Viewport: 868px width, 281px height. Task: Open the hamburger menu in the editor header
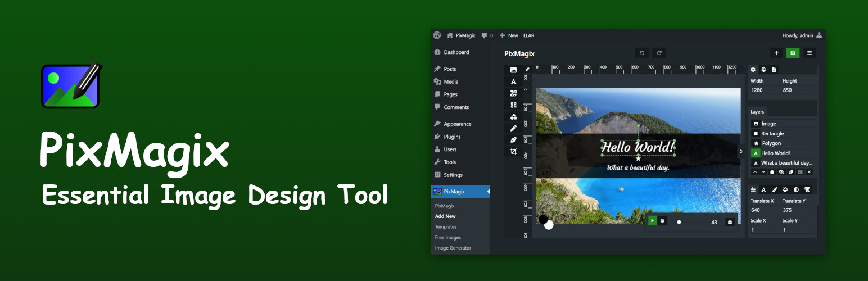point(810,53)
